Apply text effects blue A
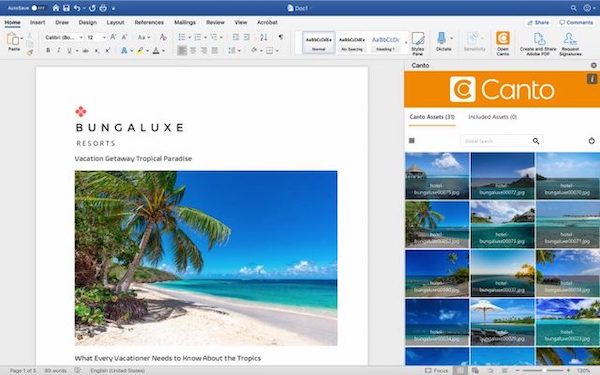This screenshot has width=600, height=375. [124, 50]
